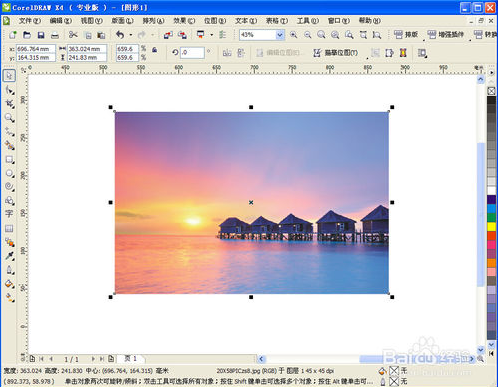Click the x position field
This screenshot has height=387, width=498.
35,49
